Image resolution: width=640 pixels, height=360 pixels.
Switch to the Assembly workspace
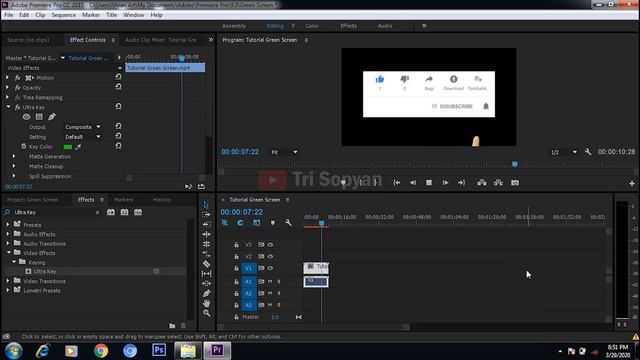pos(234,26)
